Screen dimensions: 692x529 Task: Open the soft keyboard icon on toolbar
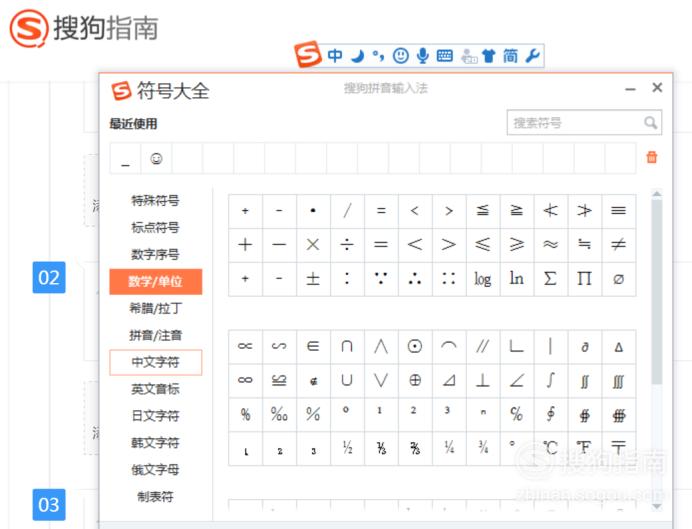click(445, 56)
